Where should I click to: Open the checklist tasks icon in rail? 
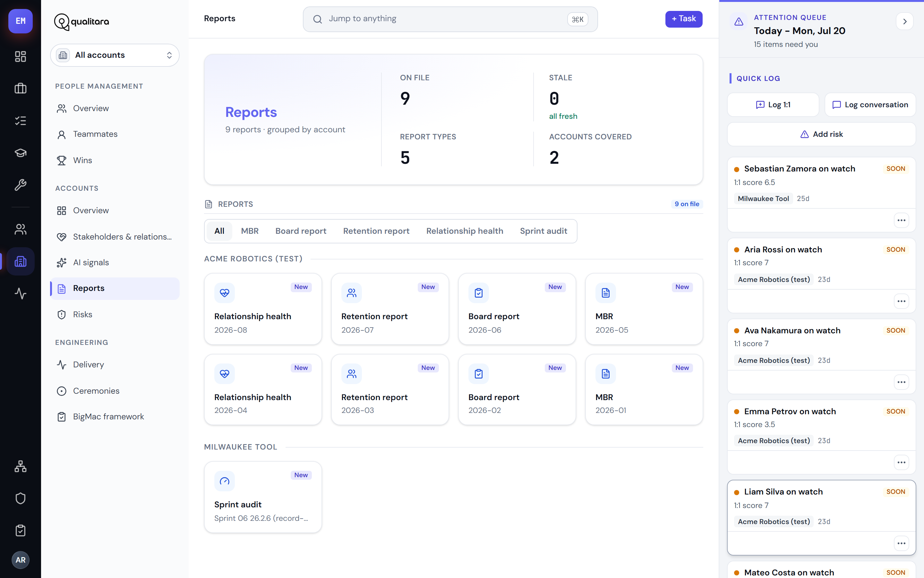click(21, 121)
